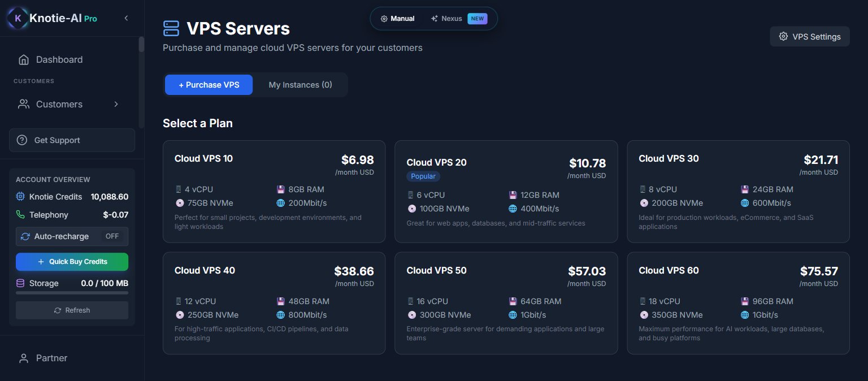Click the Customers people icon
Viewport: 868px width, 381px height.
(x=24, y=104)
